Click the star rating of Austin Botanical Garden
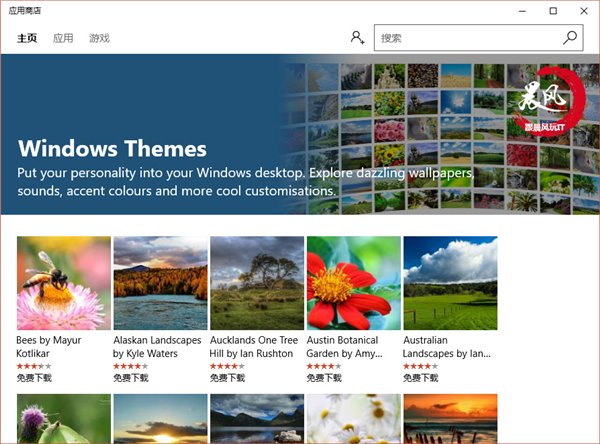Image resolution: width=600 pixels, height=444 pixels. click(324, 366)
